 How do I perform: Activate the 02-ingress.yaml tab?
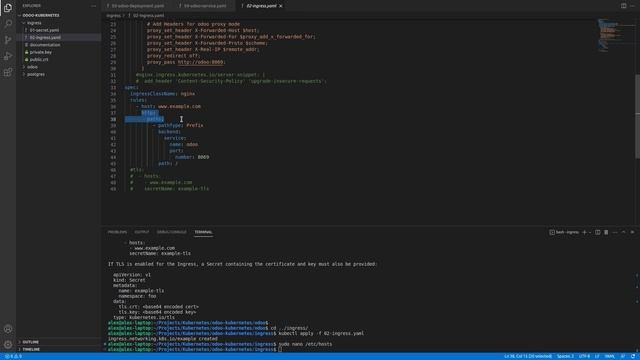(261, 6)
